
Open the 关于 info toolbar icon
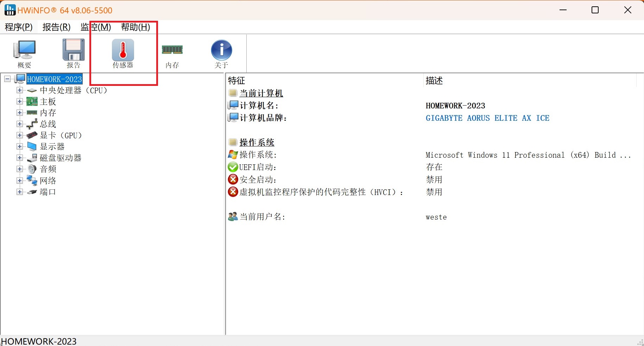click(221, 54)
